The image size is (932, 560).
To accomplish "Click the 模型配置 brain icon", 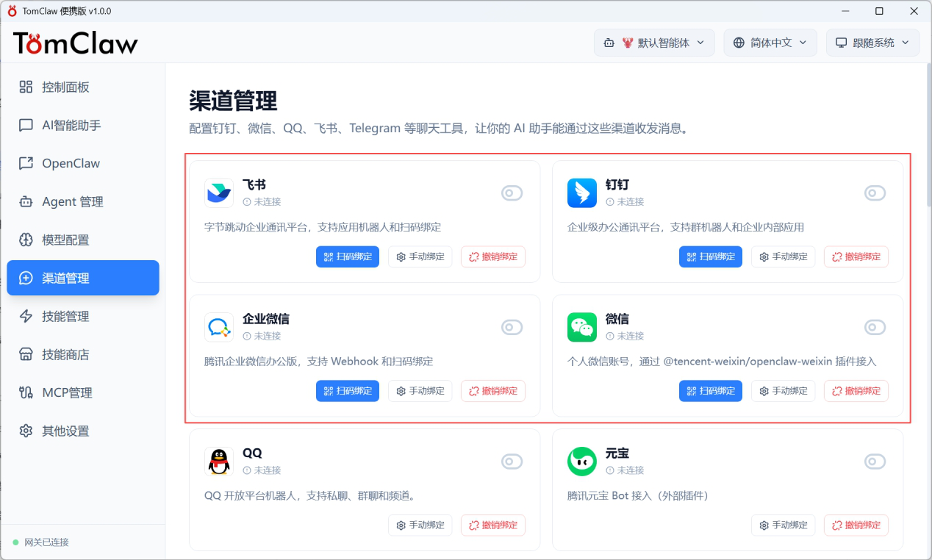I will point(26,240).
